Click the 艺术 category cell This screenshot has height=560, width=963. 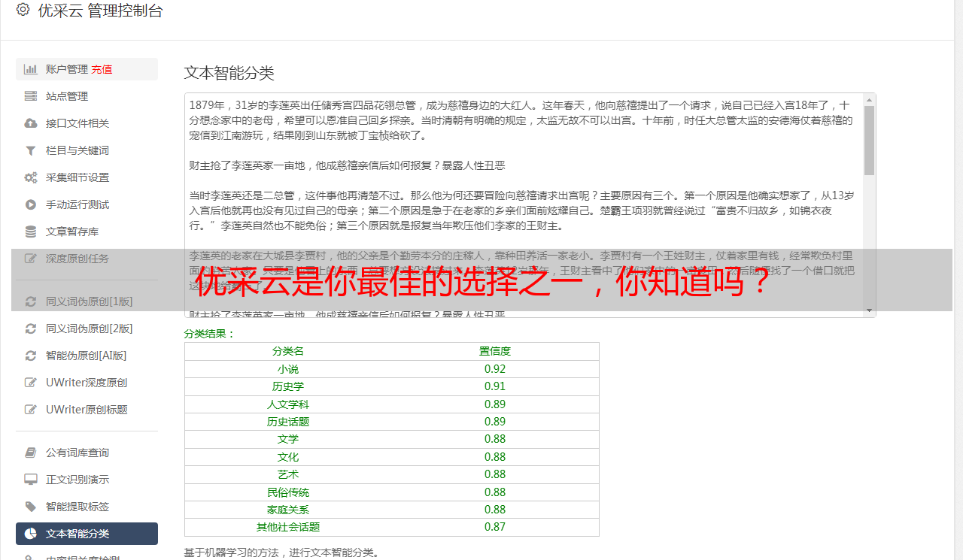point(288,474)
